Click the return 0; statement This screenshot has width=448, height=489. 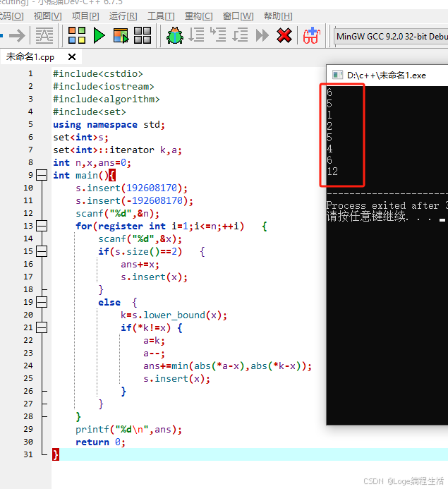pyautogui.click(x=100, y=442)
